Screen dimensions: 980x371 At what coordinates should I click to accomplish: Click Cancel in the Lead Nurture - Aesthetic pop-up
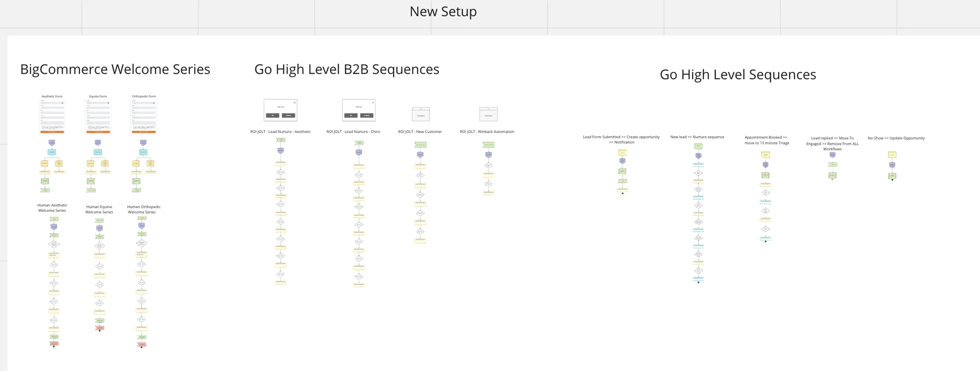coord(289,115)
